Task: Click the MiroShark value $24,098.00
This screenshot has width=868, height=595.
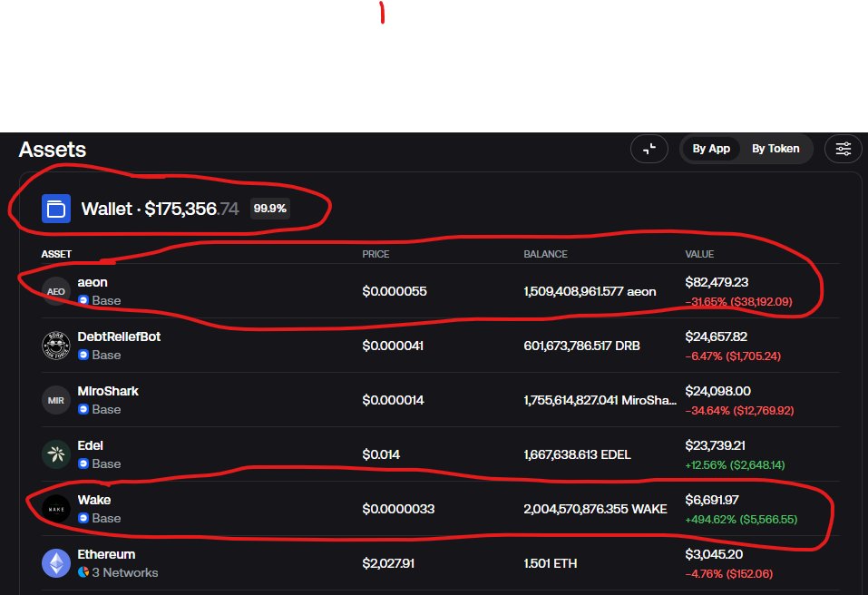Action: coord(718,391)
